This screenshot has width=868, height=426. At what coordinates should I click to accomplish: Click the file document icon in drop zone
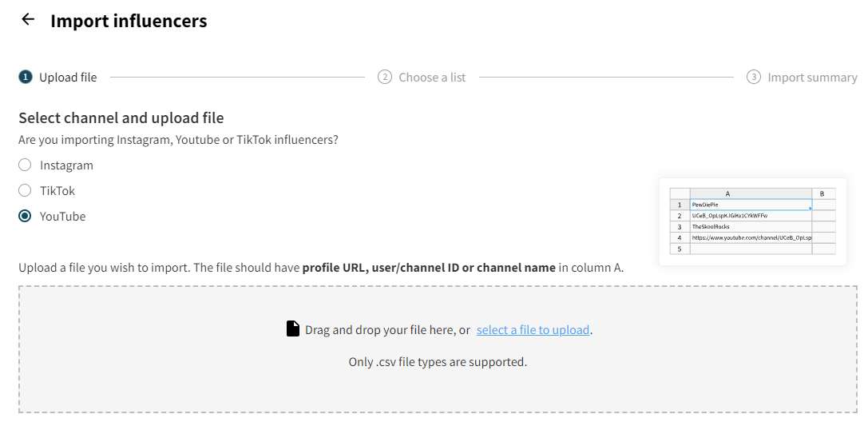293,328
